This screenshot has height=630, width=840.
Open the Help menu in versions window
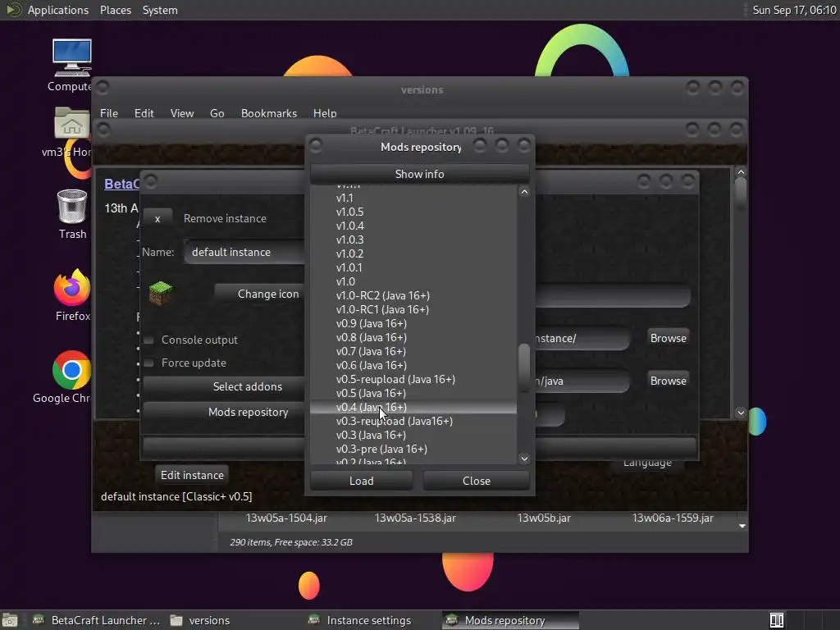click(325, 113)
